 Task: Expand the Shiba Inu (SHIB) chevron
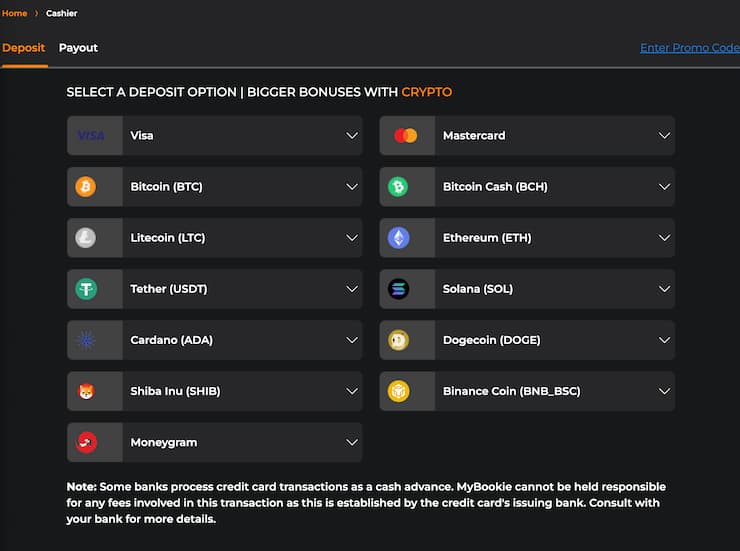(352, 391)
